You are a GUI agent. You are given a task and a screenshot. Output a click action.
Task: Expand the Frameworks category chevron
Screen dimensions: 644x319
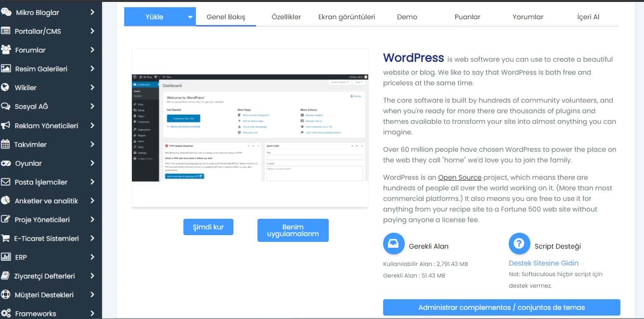coord(92,314)
